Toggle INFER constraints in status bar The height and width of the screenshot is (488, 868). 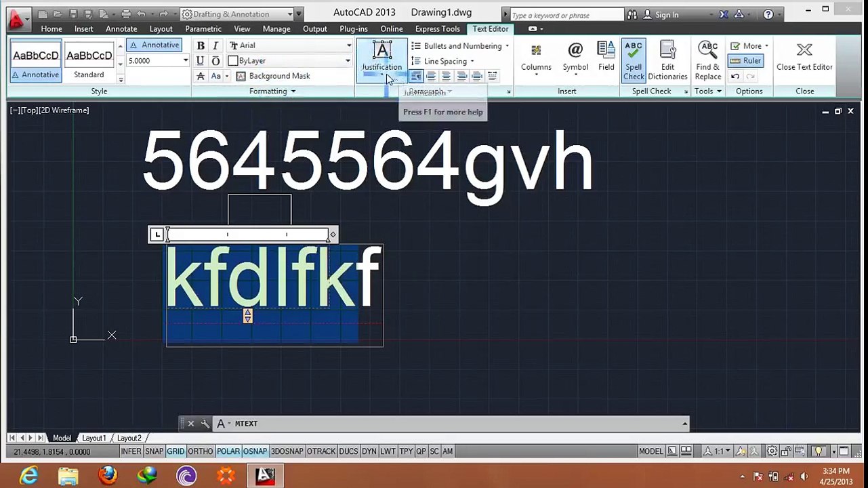131,451
